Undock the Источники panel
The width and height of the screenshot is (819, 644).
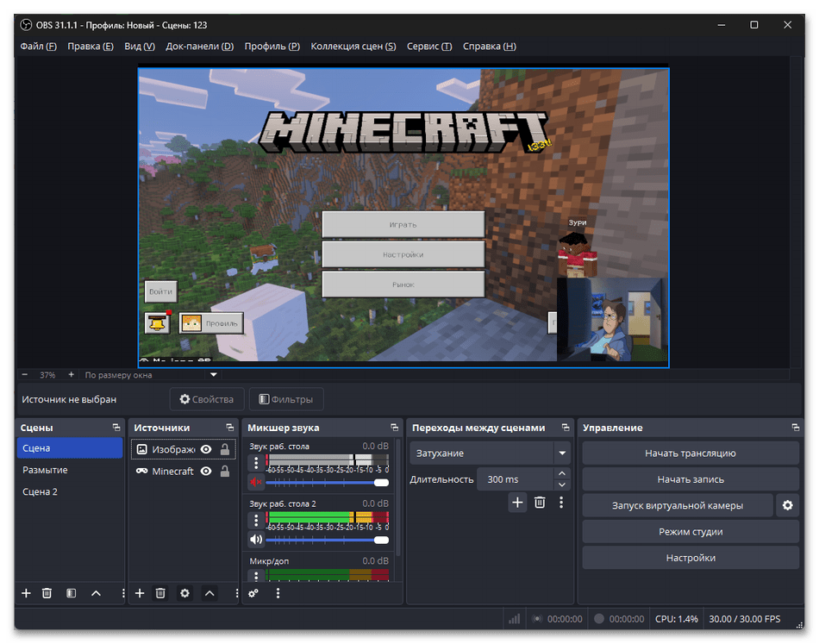tap(230, 428)
